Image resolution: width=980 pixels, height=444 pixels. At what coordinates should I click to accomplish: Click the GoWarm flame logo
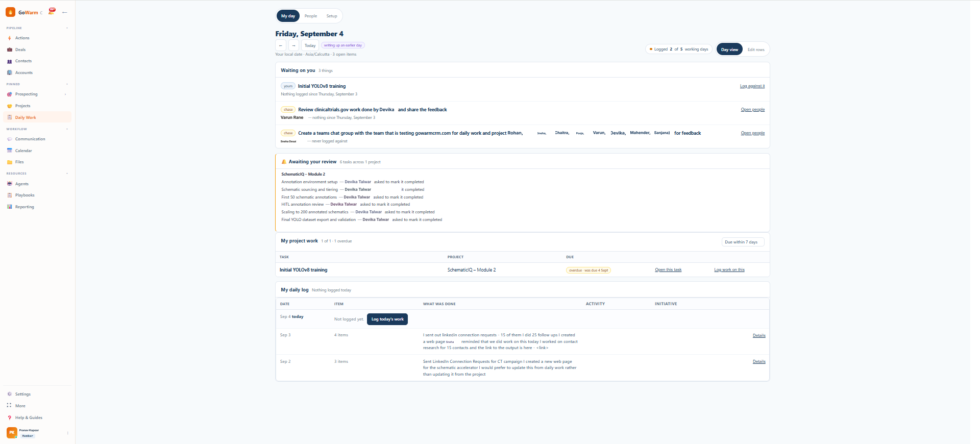(10, 12)
